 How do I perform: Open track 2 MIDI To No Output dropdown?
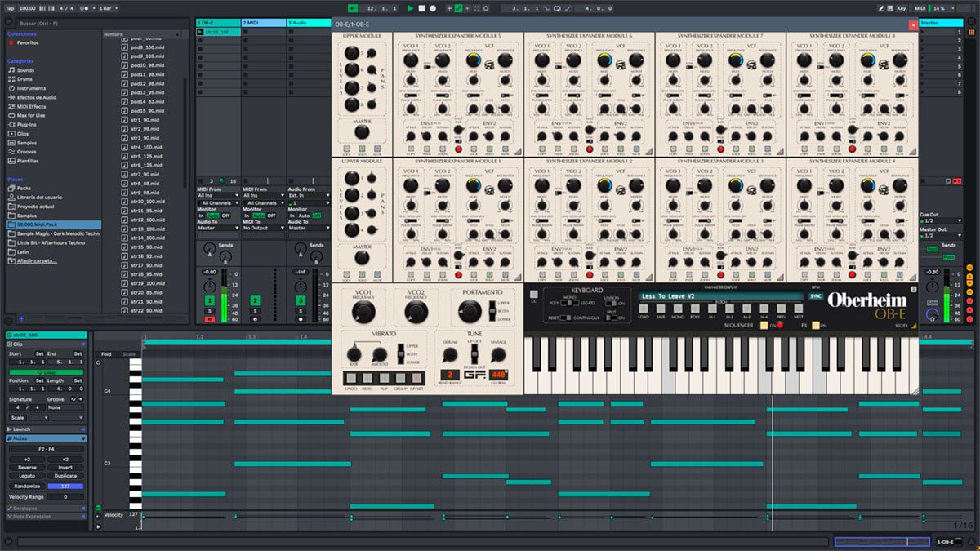click(263, 228)
